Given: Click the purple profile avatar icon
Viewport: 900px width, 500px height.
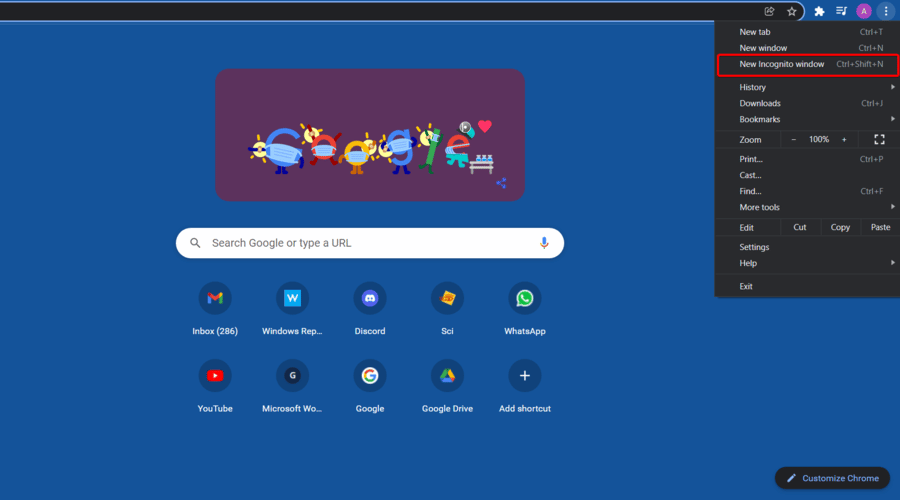Looking at the screenshot, I should point(863,11).
